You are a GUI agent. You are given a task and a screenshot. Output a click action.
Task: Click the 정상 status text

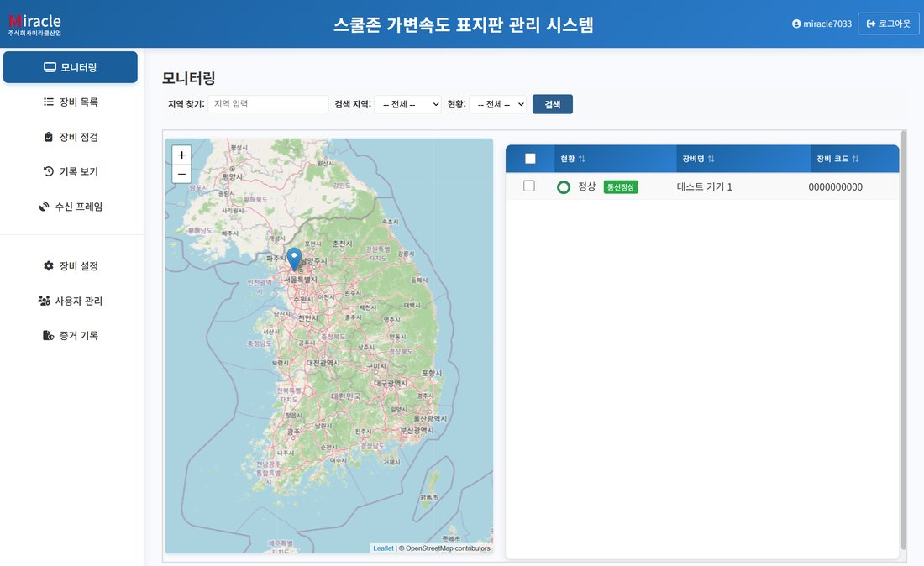pos(587,186)
